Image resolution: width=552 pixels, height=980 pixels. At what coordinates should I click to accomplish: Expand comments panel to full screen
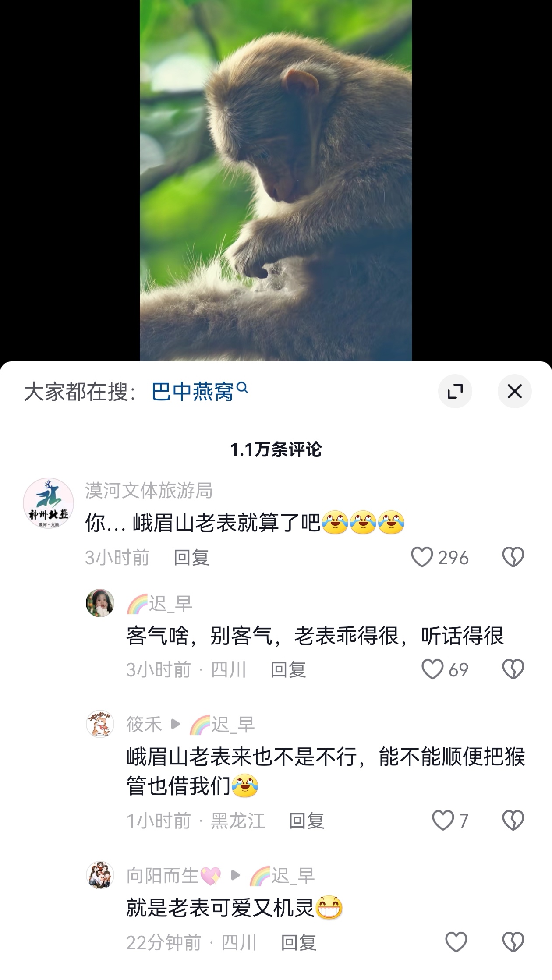(455, 391)
